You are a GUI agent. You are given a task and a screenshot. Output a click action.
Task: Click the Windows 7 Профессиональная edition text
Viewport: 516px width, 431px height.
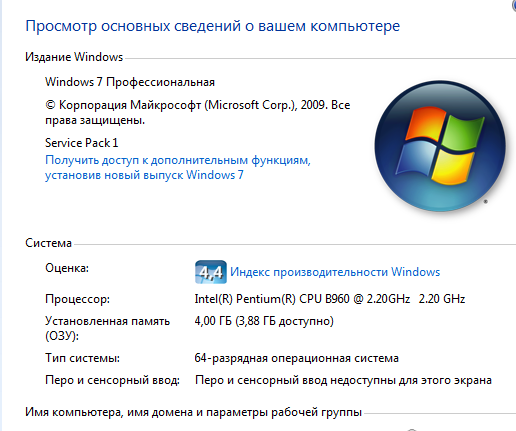coord(130,82)
